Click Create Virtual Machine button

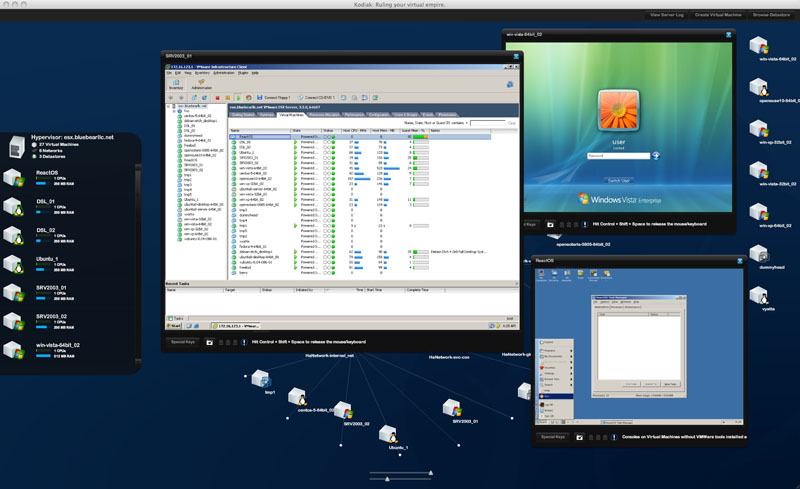click(718, 15)
